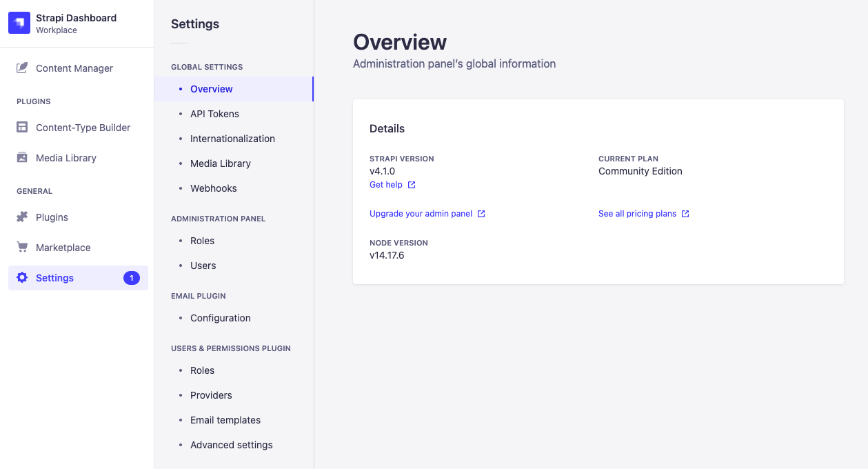Image resolution: width=868 pixels, height=469 pixels.
Task: Click Administration panel's global information subtitle
Action: (454, 63)
